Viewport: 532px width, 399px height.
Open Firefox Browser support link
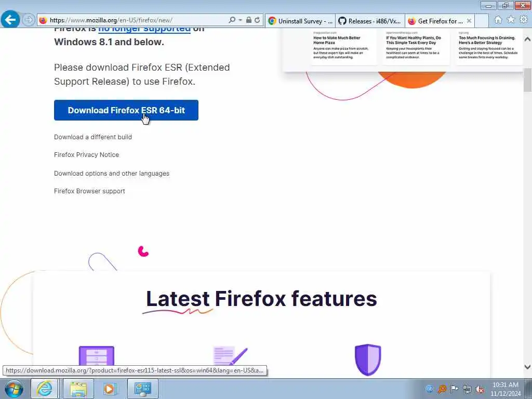pos(89,191)
